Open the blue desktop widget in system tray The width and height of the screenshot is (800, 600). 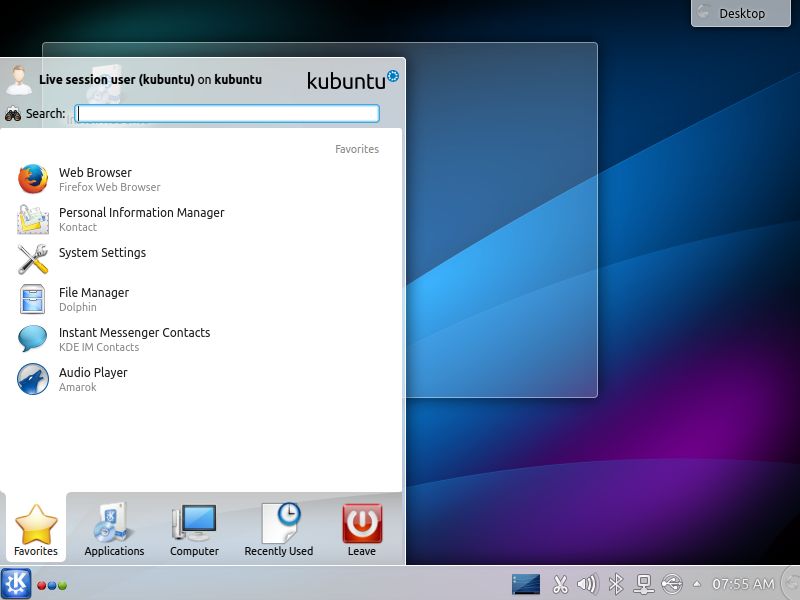526,584
